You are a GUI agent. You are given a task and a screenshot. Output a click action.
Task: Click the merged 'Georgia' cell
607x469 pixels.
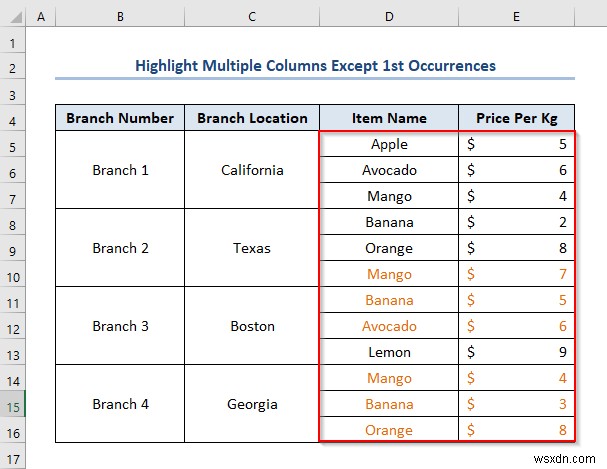point(252,404)
